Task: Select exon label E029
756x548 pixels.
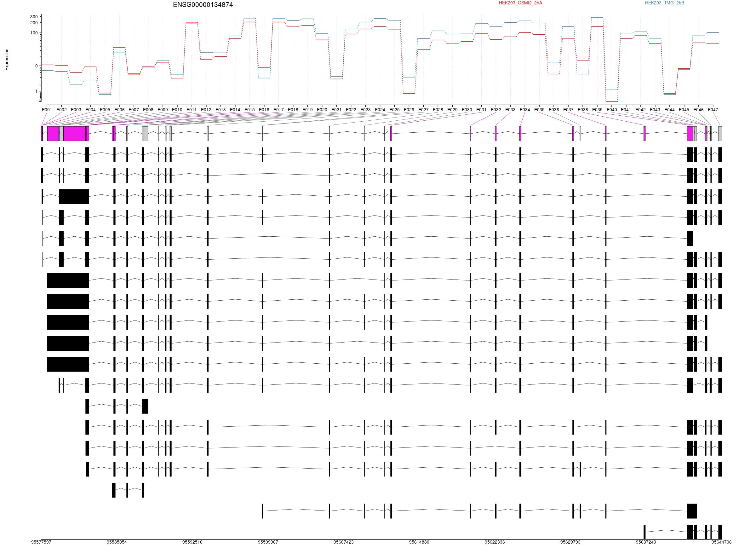Action: (452, 110)
